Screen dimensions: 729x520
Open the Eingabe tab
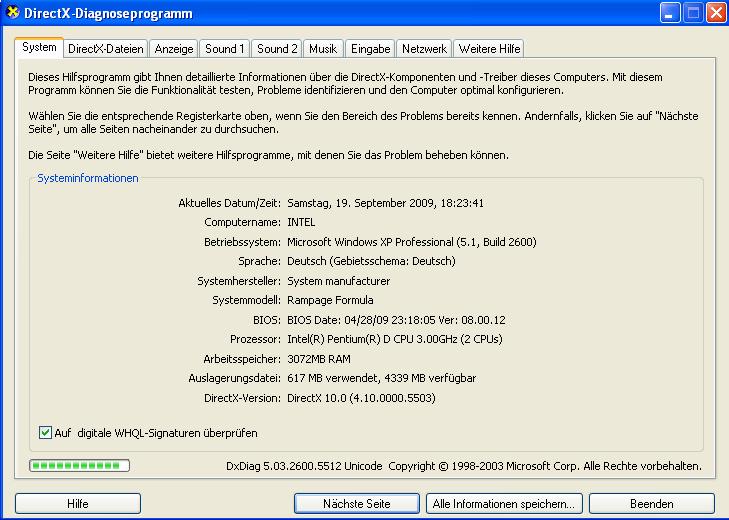pos(371,48)
